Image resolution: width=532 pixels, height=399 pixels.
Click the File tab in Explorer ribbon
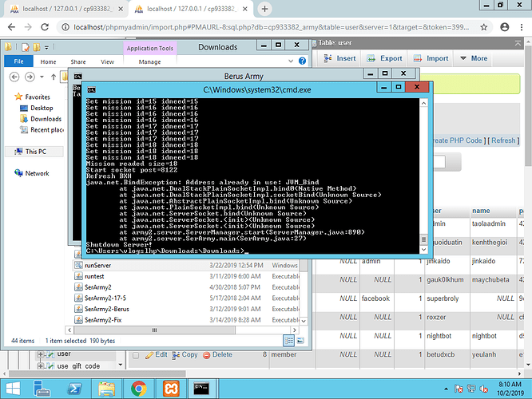(x=18, y=61)
